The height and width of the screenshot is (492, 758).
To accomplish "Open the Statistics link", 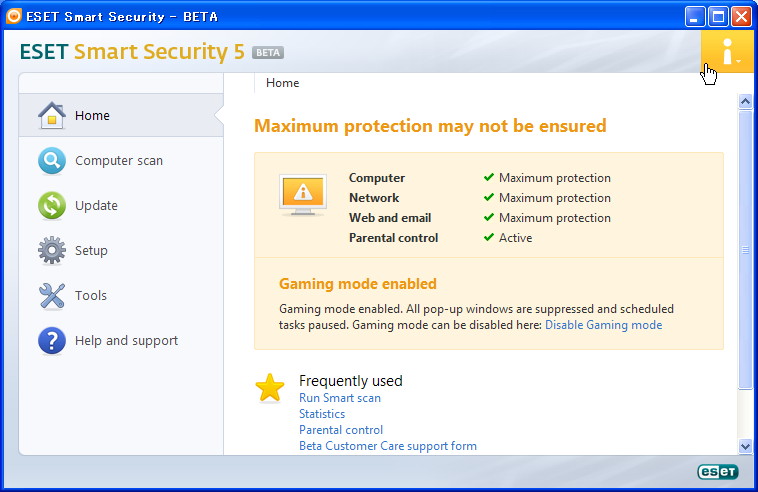I will tap(322, 414).
